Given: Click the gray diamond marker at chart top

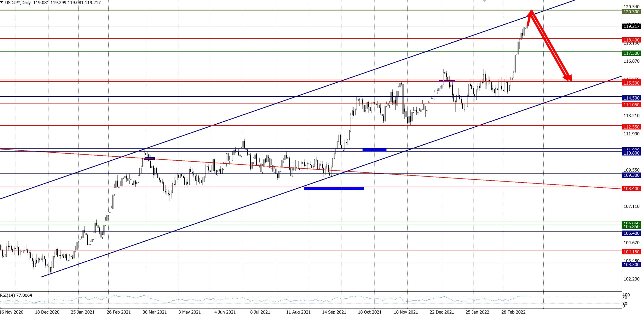Looking at the screenshot, I should 485,1.
